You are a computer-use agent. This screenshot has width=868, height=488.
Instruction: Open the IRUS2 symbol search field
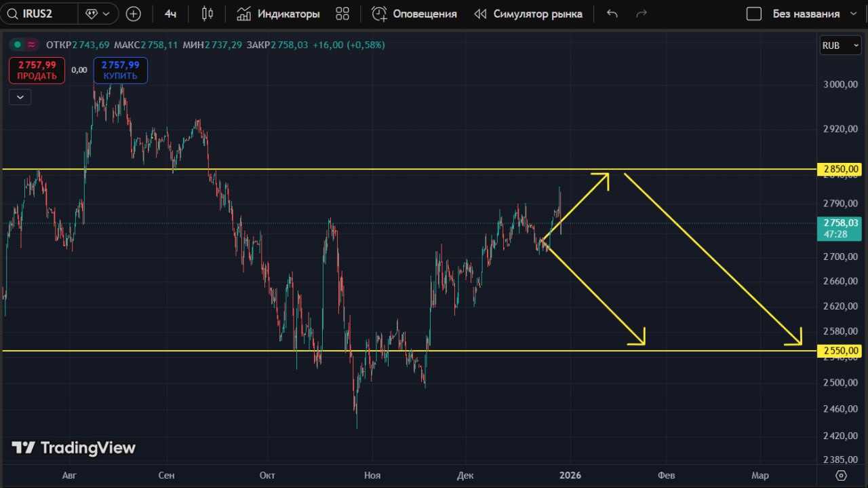point(39,14)
